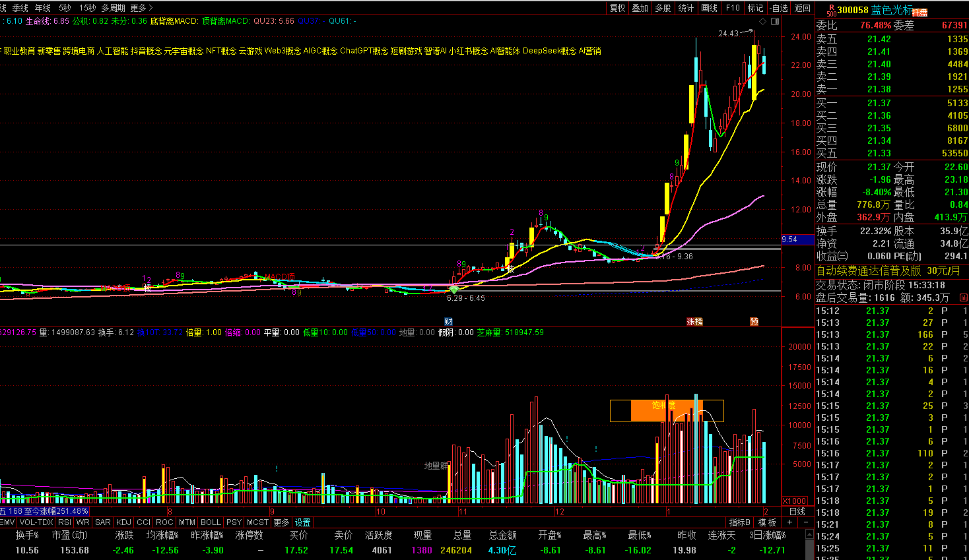Image resolution: width=969 pixels, height=560 pixels.
Task: Expand 更多 indicators list in bottom bar
Action: pos(281,522)
